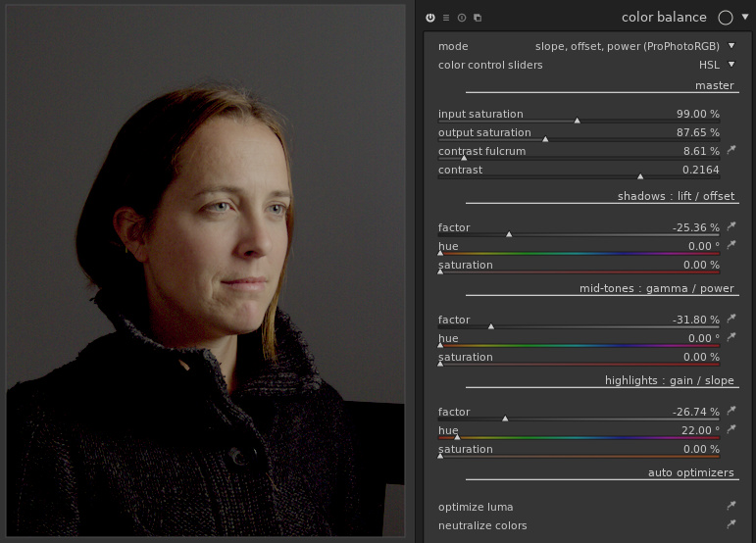Click the circle mask indicator beside color balance
Viewport: 756px width, 543px height.
726,18
